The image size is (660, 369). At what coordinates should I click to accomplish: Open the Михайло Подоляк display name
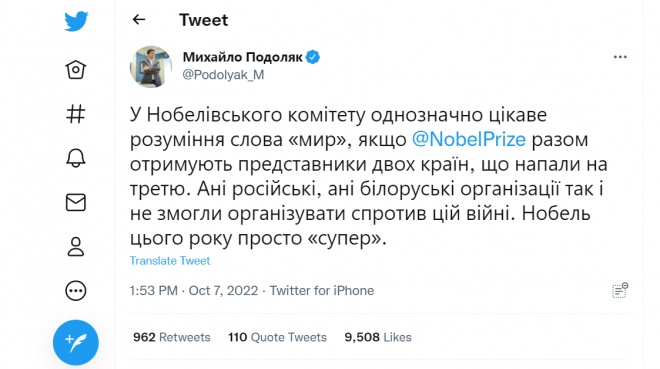click(242, 57)
